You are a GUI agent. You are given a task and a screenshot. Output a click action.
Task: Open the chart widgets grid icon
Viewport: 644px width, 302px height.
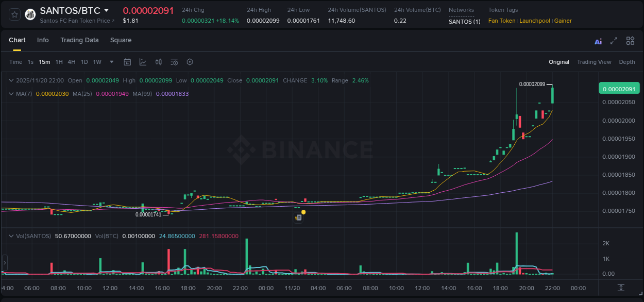tap(630, 40)
